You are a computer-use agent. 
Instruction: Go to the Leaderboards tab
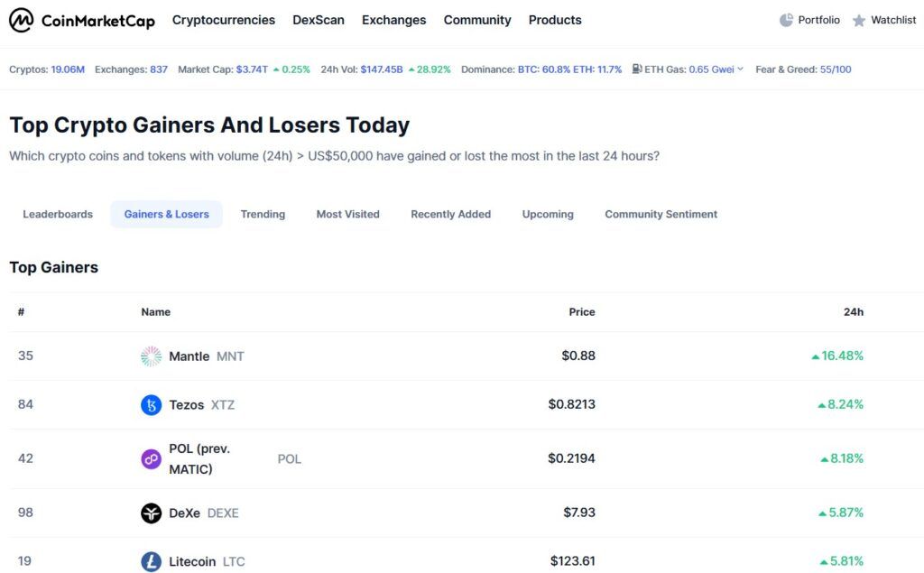tap(58, 215)
